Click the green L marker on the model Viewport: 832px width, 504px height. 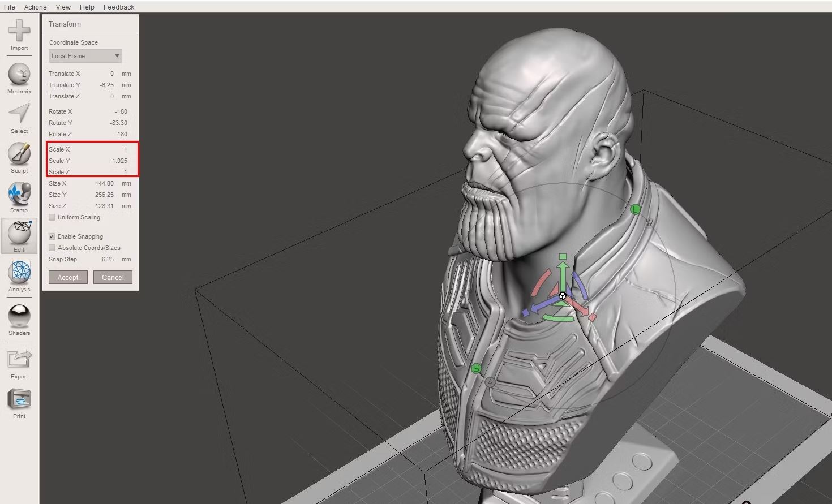coord(636,209)
